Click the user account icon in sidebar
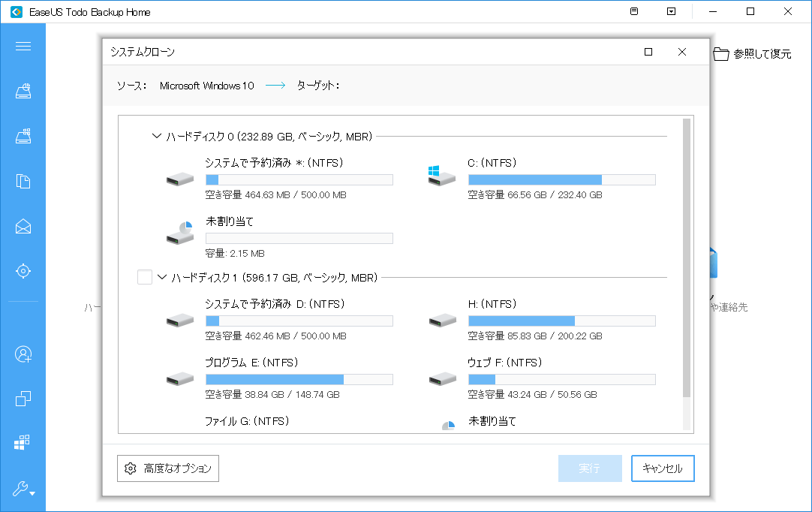Screen dimensions: 812x512 (23, 354)
